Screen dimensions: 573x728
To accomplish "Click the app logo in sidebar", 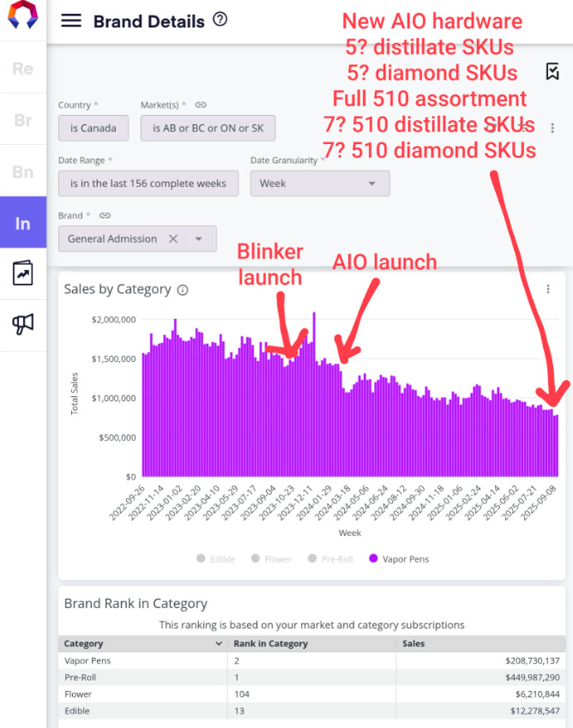I will (22, 15).
